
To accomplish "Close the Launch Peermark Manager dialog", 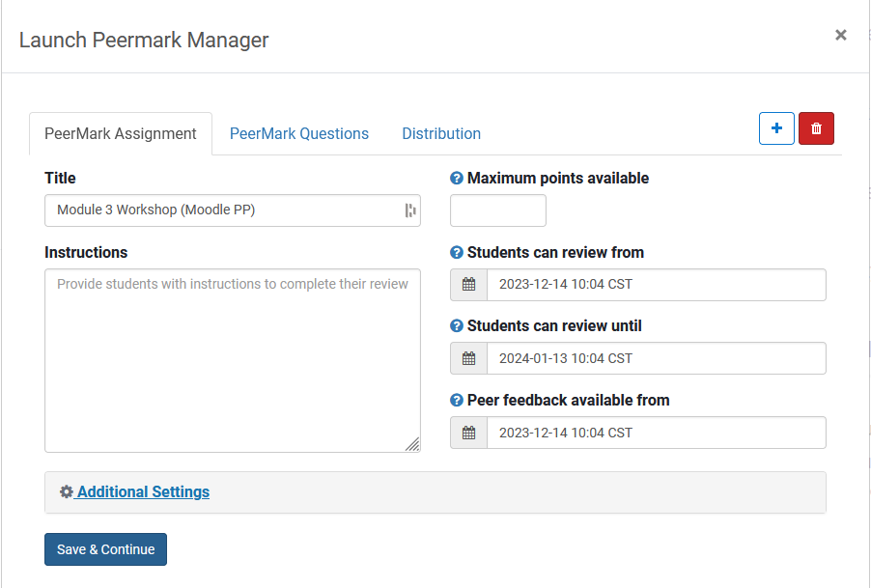I will [x=840, y=35].
